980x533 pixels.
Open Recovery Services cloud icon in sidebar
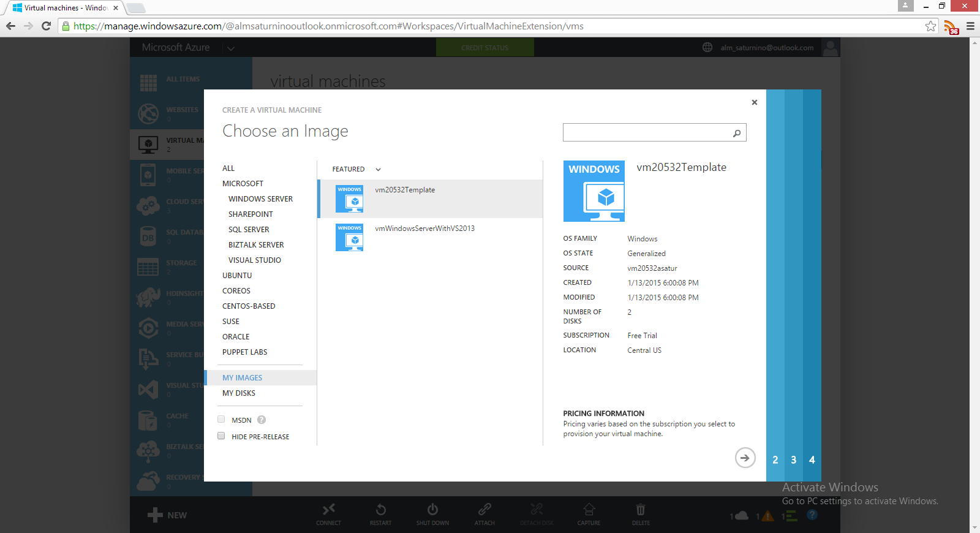pos(148,482)
